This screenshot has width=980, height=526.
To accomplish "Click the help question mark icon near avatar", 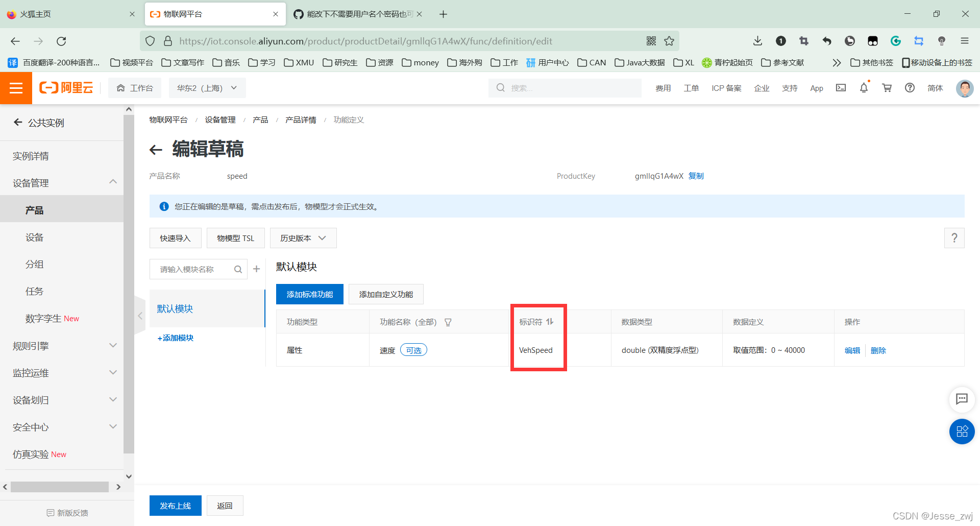I will click(x=910, y=88).
